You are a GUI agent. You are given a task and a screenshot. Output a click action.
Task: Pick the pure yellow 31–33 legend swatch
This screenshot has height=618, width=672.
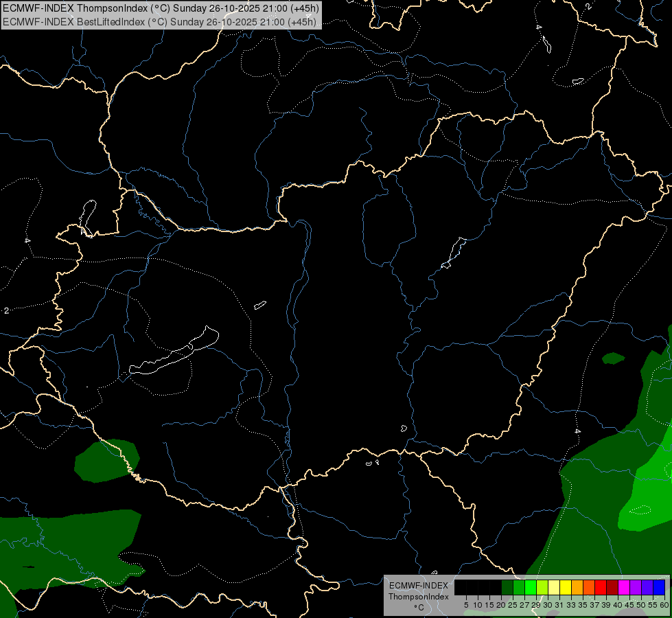[x=566, y=587]
